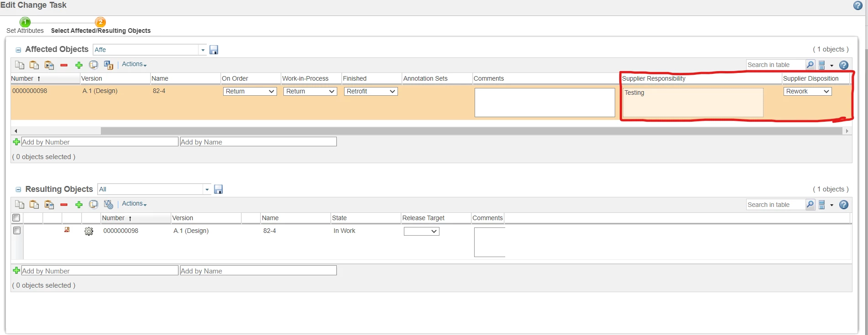Click the red status glyph in Resulting row

click(x=67, y=230)
